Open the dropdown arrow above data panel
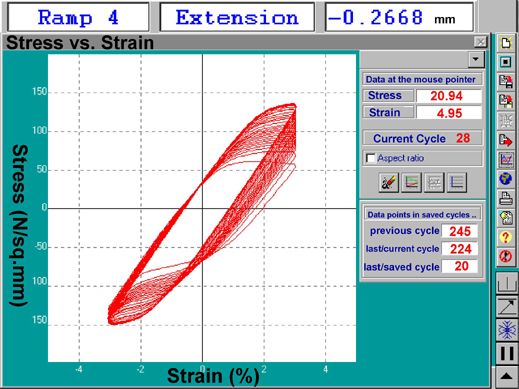Viewport: 519px width, 389px height. tap(476, 59)
